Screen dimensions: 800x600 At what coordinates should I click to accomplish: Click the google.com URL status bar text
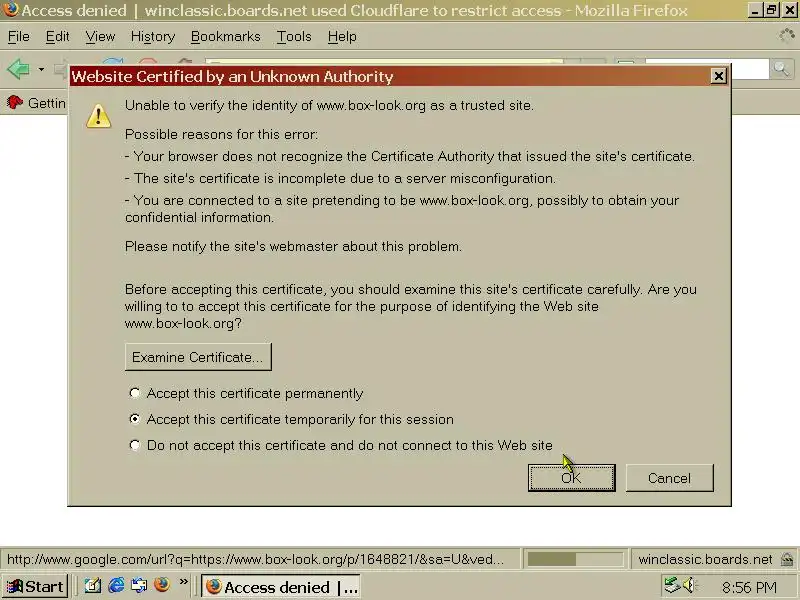coord(255,559)
